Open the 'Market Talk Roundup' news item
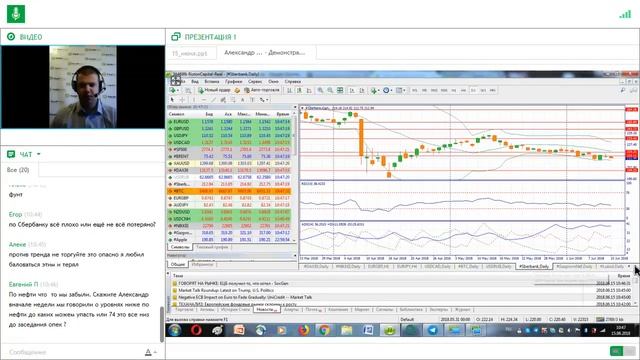This screenshot has width=640, height=360. (226, 290)
